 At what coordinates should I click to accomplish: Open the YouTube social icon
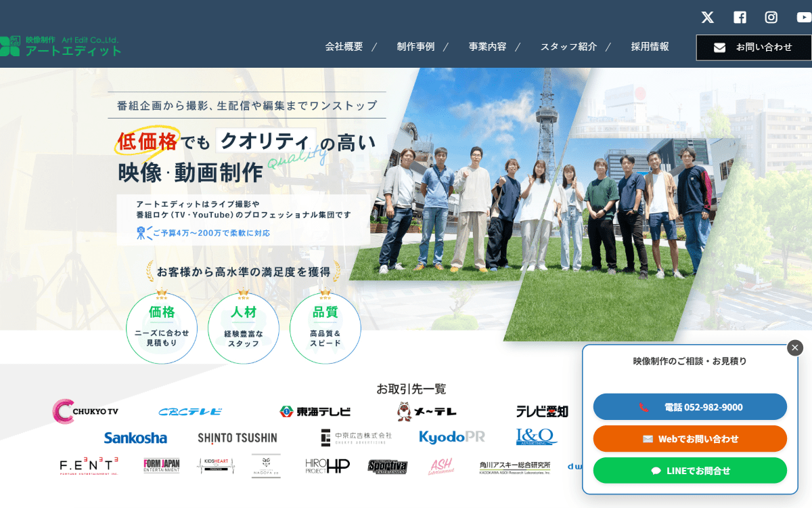(803, 18)
